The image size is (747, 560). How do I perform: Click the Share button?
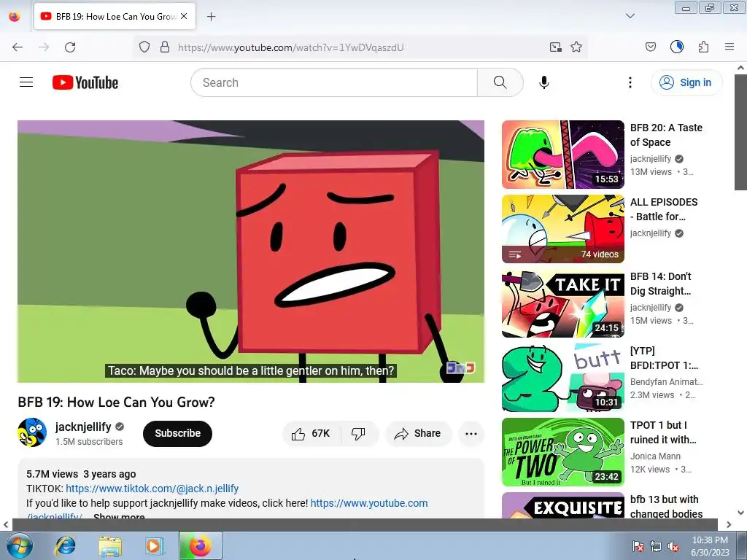pyautogui.click(x=418, y=433)
